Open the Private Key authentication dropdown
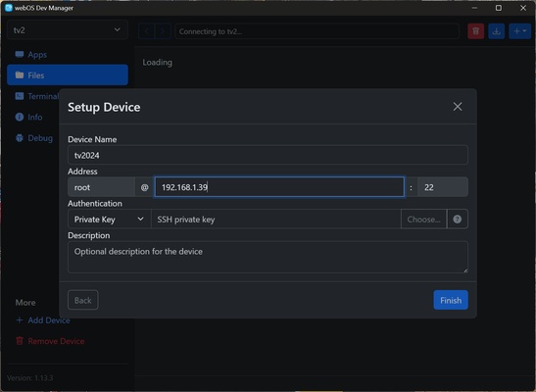Image resolution: width=536 pixels, height=392 pixels. coord(110,220)
